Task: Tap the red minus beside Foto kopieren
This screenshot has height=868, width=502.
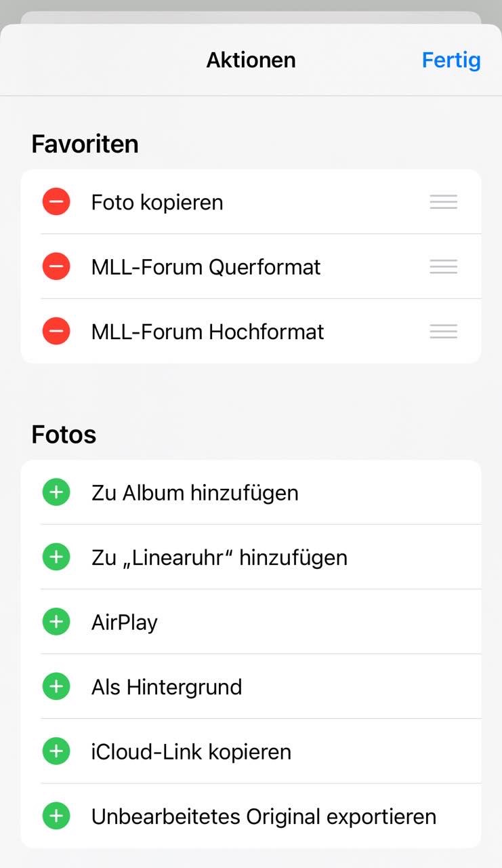Action: [56, 202]
